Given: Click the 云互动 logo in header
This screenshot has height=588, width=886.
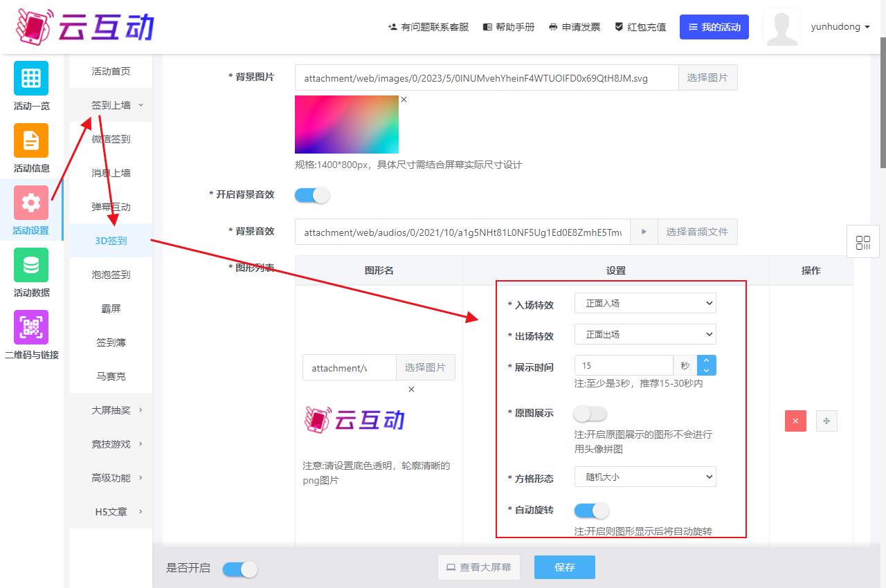Looking at the screenshot, I should (84, 27).
